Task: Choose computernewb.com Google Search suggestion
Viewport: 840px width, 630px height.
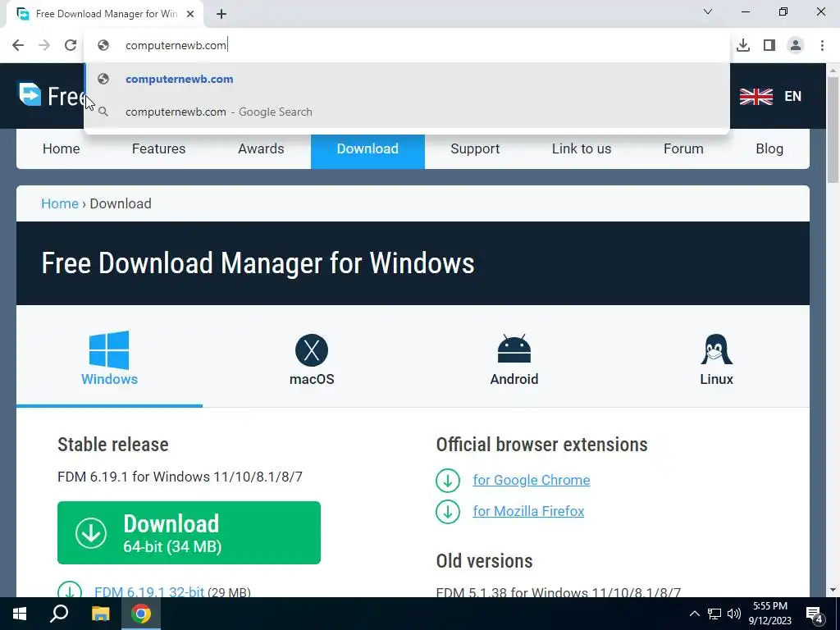Action: [407, 112]
